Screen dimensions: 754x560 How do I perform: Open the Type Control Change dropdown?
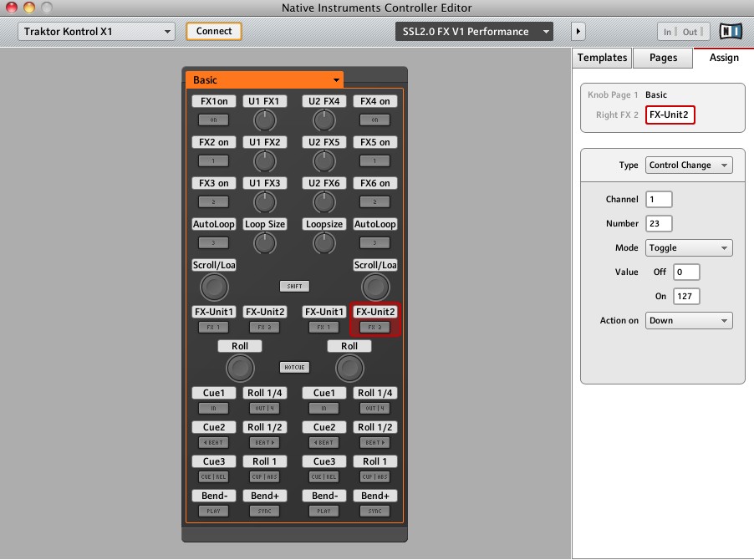[689, 165]
